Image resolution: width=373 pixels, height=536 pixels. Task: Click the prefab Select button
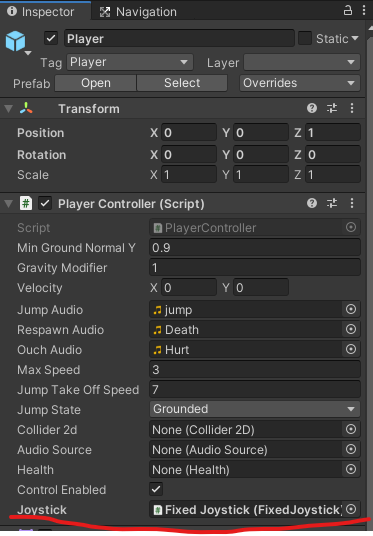(x=182, y=83)
